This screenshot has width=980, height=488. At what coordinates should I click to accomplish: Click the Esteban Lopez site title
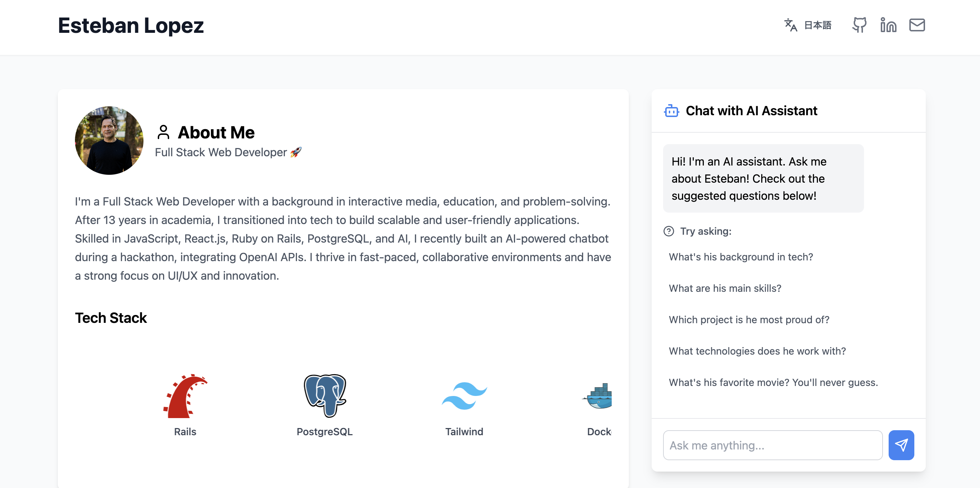point(131,25)
